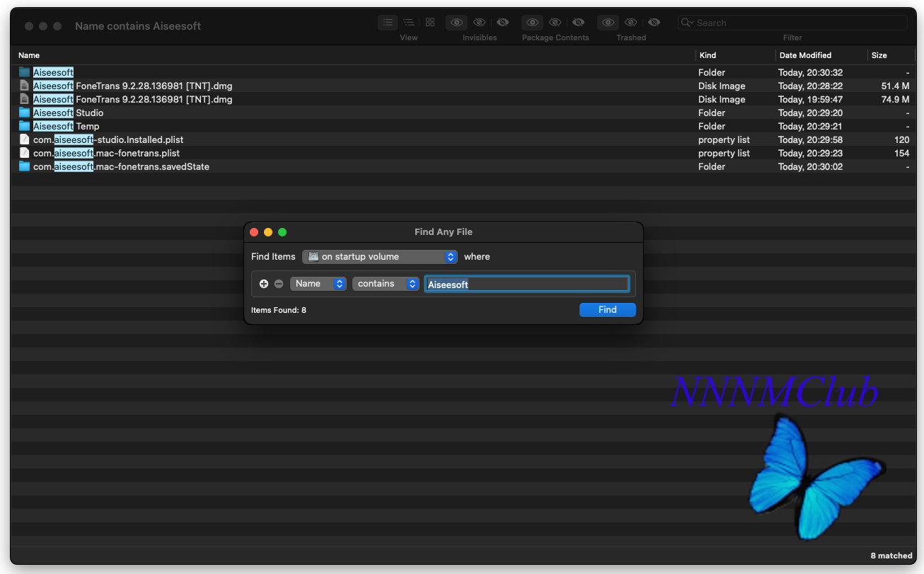Click the com.aiseesoft.mac-fonetrans.plist file icon
This screenshot has height=574, width=924.
pos(25,153)
